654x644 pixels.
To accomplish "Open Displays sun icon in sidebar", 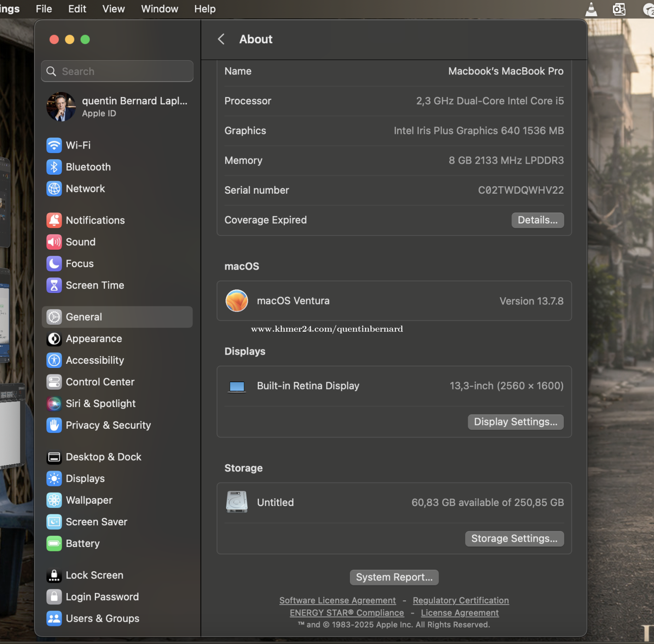I will point(54,478).
